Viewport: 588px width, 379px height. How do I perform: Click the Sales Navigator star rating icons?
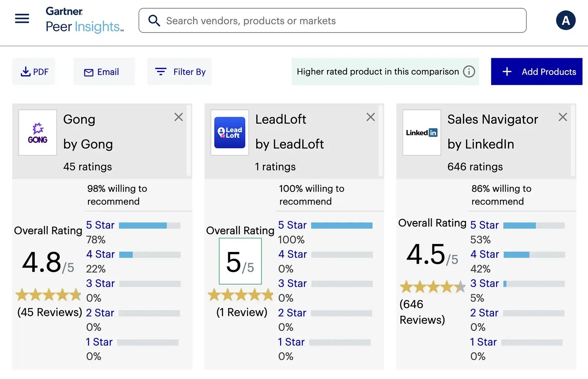click(x=433, y=287)
